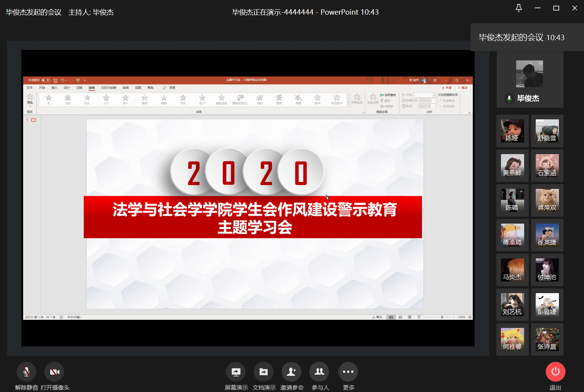Switch to the 幻灯片放映 ribbon tab
The width and height of the screenshot is (584, 392).
pos(109,88)
